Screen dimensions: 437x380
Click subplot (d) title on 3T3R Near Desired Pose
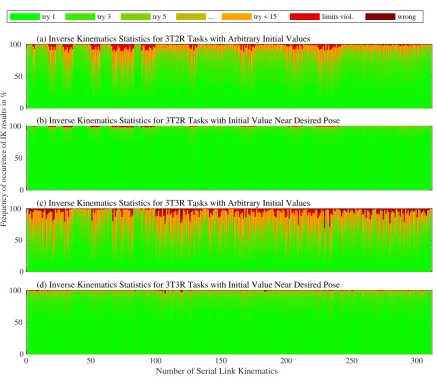pyautogui.click(x=188, y=285)
